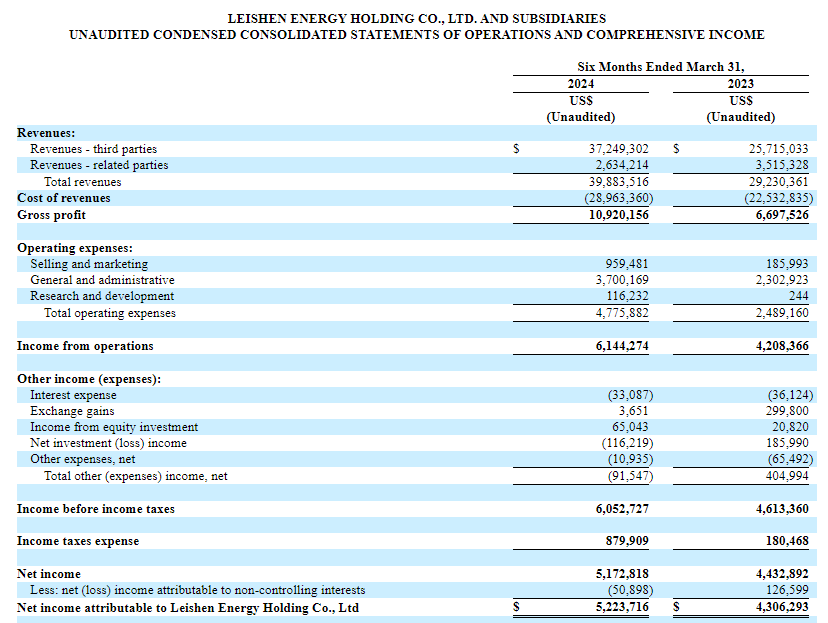Select total revenues 2023 value 29,230,361
The image size is (828, 623).
778,182
